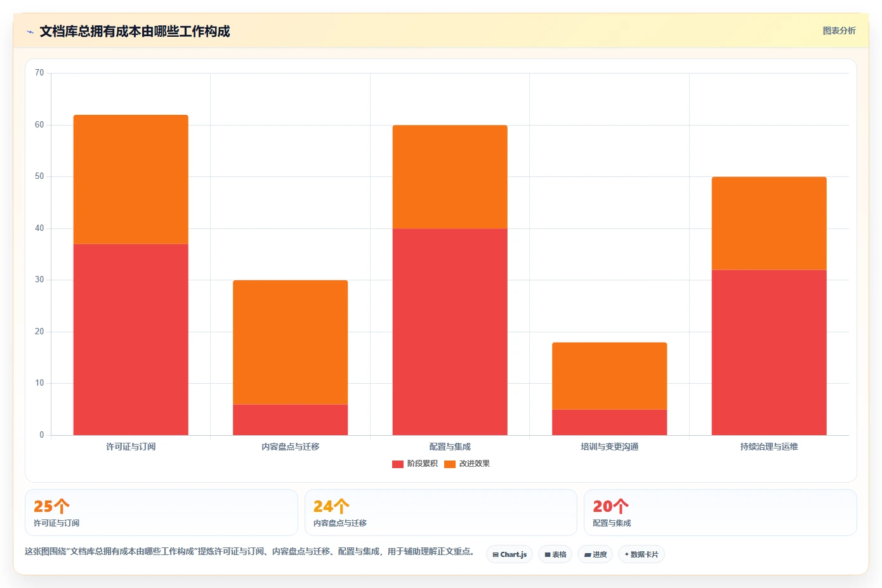Click the y-axis value 60
Screen dimensions: 882x588
pyautogui.click(x=39, y=125)
